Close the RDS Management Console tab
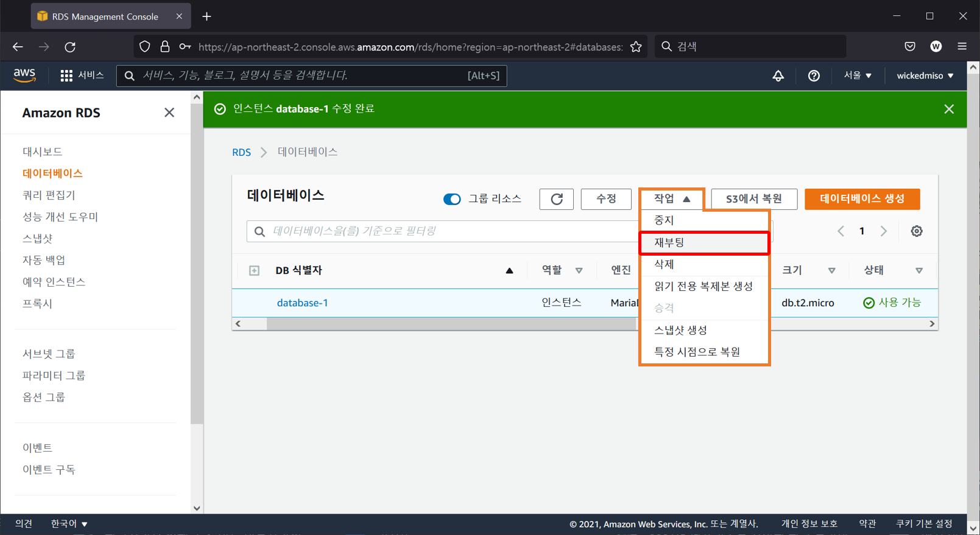Screen dimensions: 980x535 pyautogui.click(x=179, y=16)
